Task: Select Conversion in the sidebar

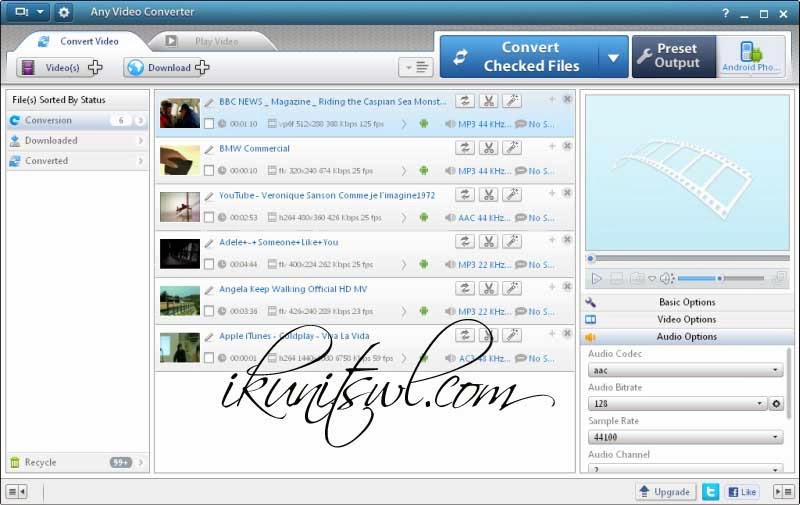Action: [x=78, y=120]
